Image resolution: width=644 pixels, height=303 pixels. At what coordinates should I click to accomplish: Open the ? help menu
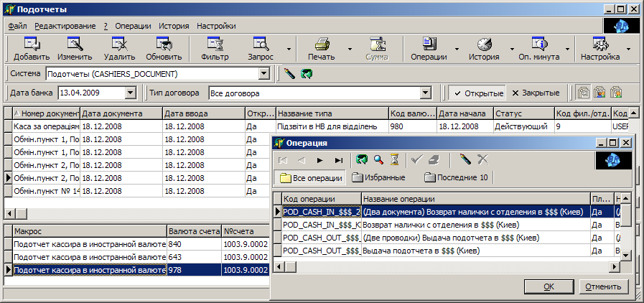(106, 26)
